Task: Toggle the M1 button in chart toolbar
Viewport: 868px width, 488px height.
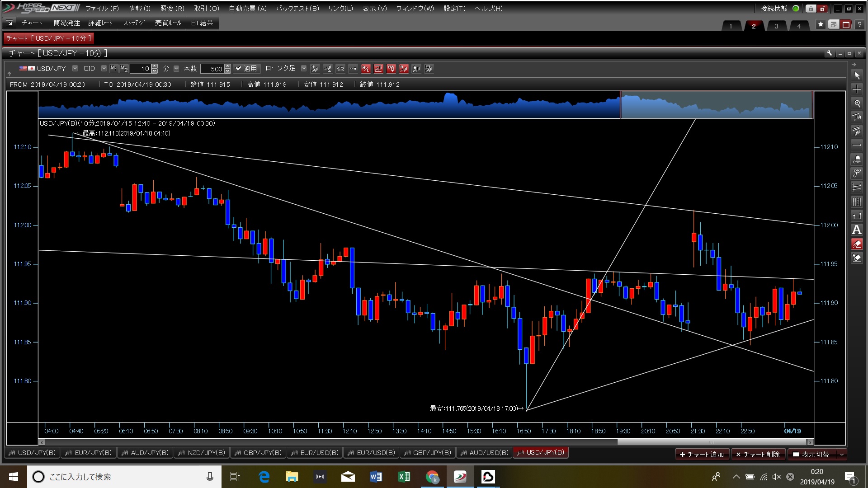Action: (x=113, y=69)
